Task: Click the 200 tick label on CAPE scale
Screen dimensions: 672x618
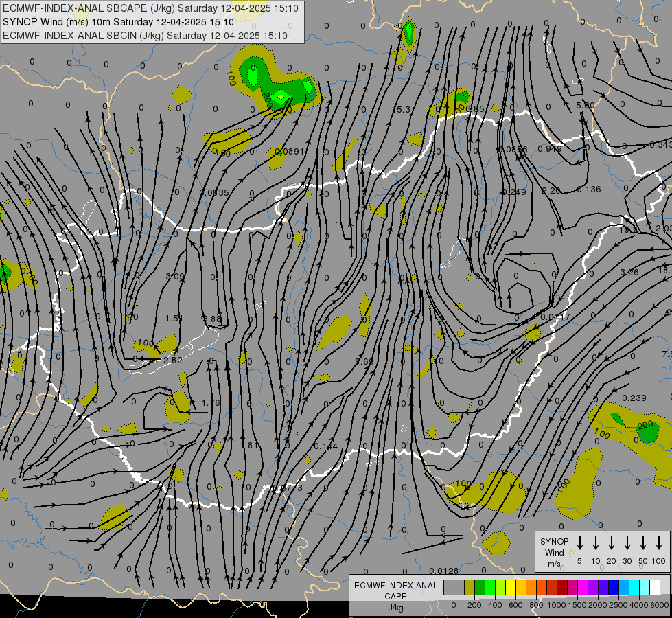Action: tap(474, 605)
